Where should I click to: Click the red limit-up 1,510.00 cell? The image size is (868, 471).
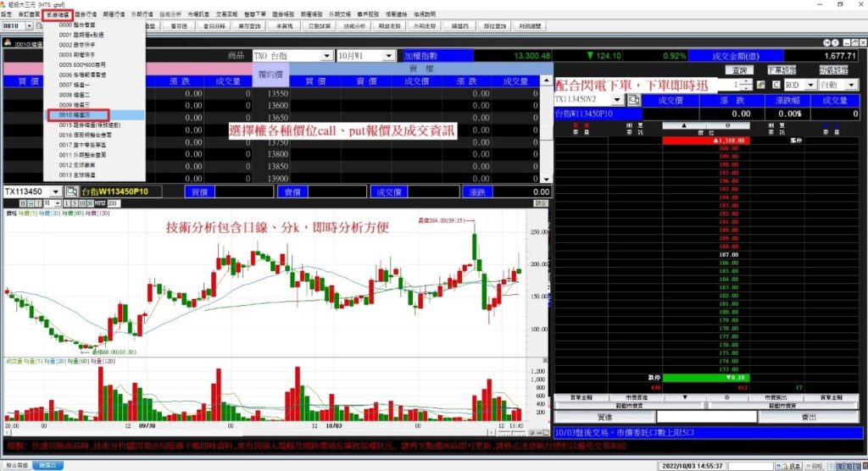(706, 141)
